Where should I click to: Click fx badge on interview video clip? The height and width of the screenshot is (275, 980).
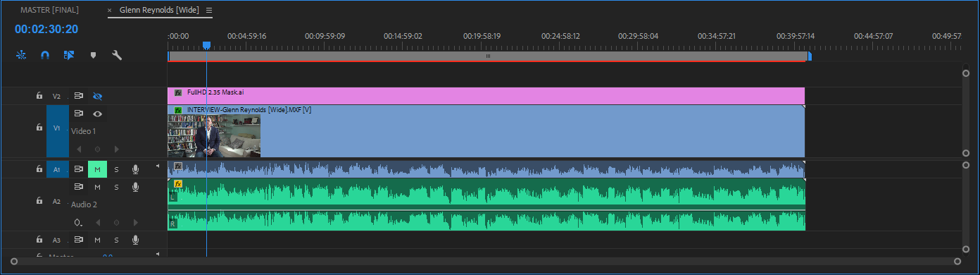[178, 110]
